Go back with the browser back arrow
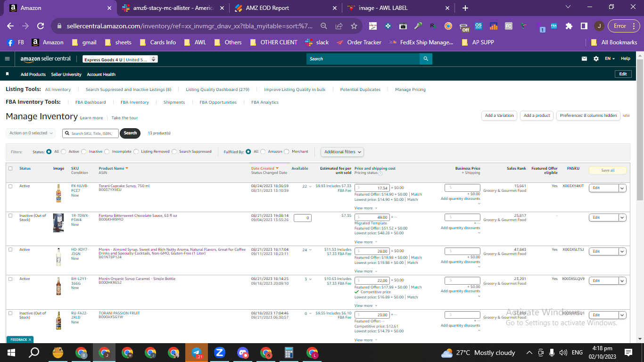This screenshot has width=644, height=362. (x=10, y=26)
